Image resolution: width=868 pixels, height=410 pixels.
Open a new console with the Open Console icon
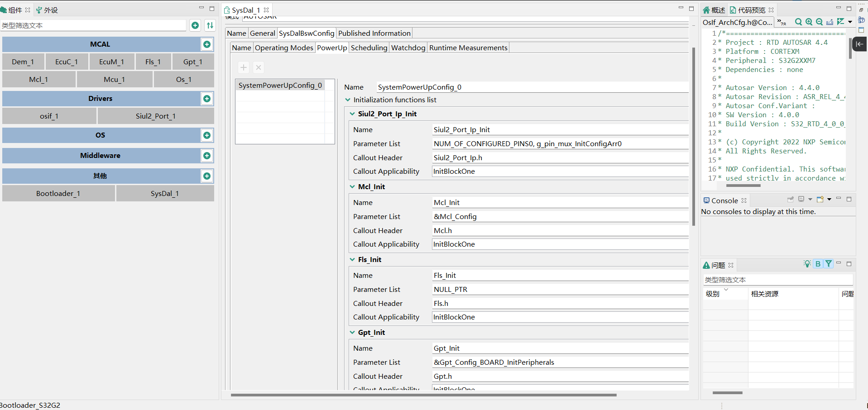point(820,199)
